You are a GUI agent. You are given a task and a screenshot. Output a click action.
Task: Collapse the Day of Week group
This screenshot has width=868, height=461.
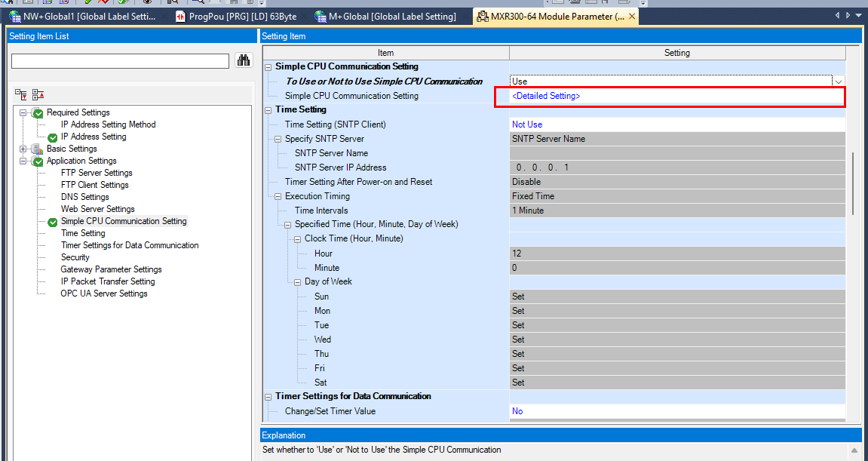(x=297, y=282)
